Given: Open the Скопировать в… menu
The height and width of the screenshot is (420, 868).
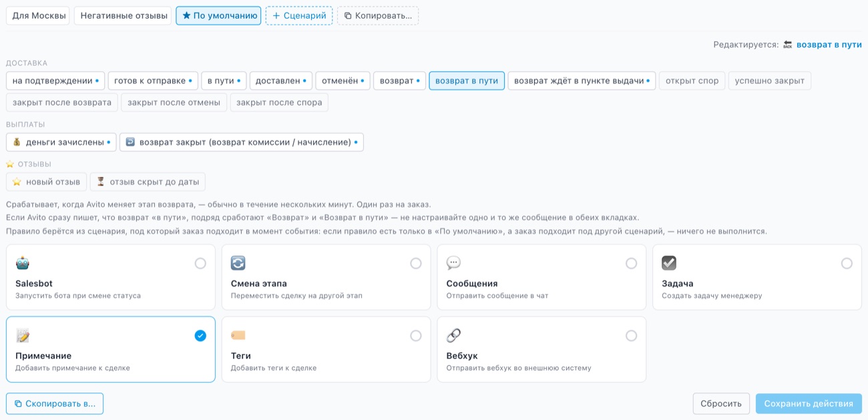Looking at the screenshot, I should point(55,403).
